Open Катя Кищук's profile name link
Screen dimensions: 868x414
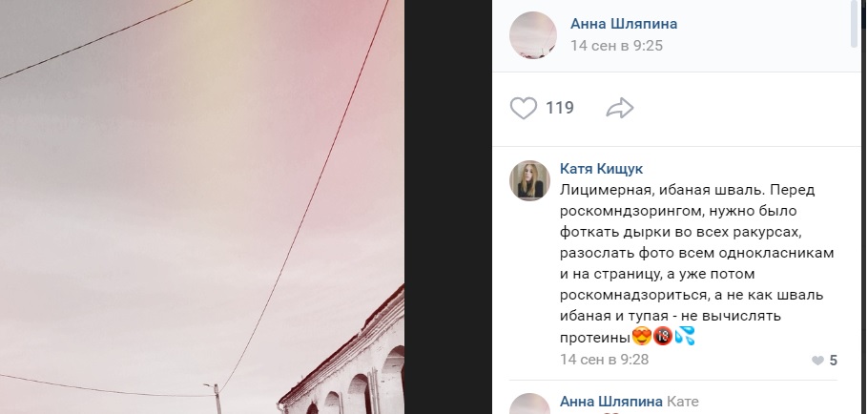[x=601, y=169]
